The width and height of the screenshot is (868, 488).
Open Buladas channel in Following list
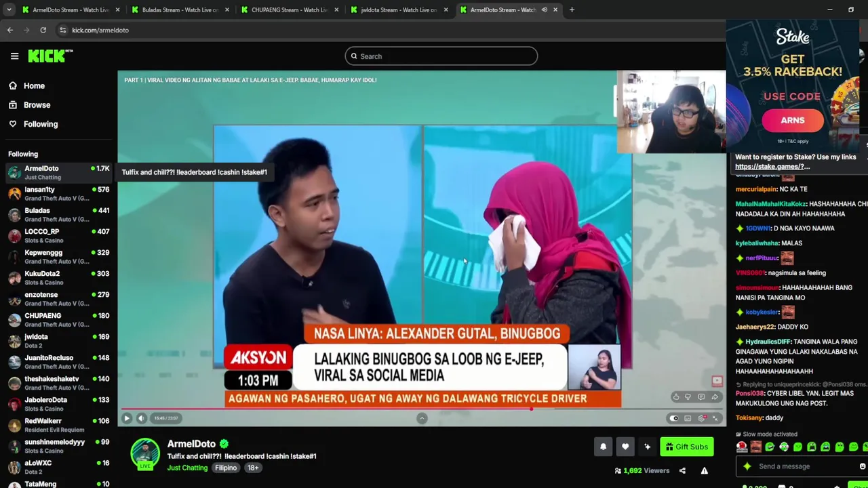tap(58, 215)
